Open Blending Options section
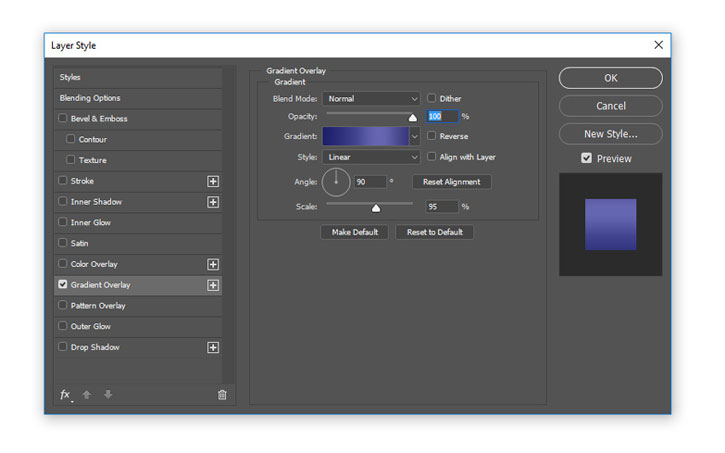The height and width of the screenshot is (453, 725). (138, 98)
